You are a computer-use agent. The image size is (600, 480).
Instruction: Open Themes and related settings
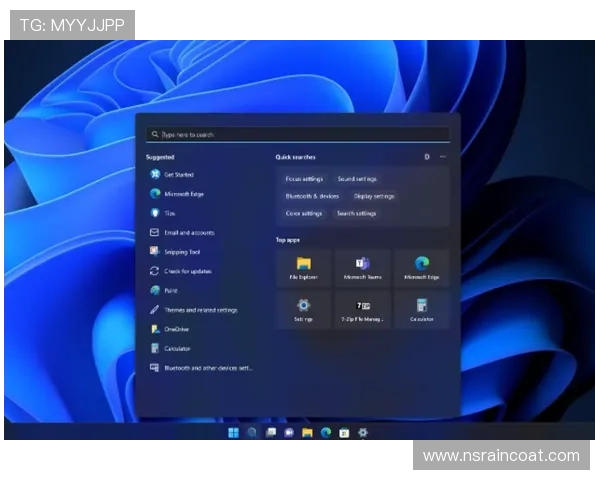click(200, 310)
